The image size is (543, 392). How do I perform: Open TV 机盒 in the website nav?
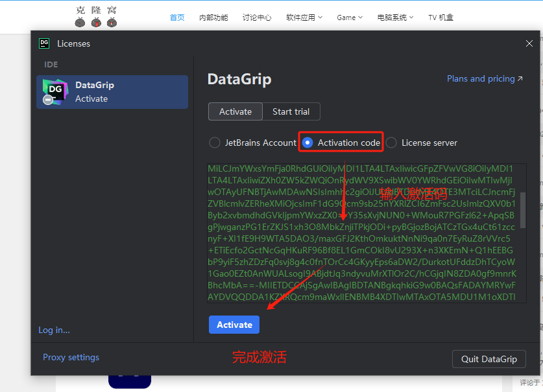point(440,17)
